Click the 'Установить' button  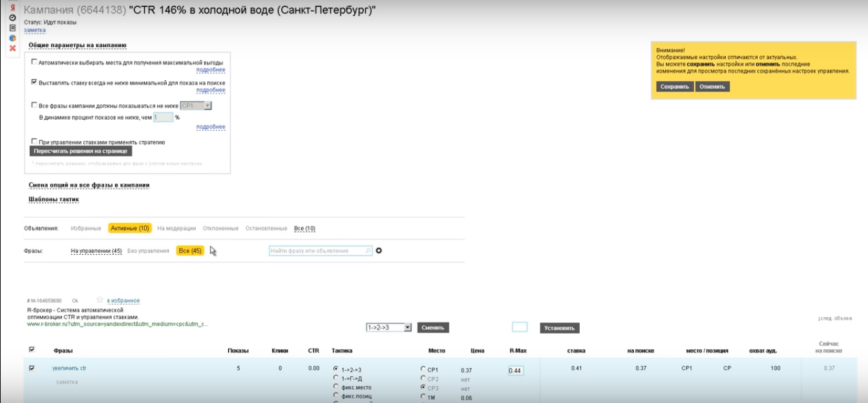point(560,328)
